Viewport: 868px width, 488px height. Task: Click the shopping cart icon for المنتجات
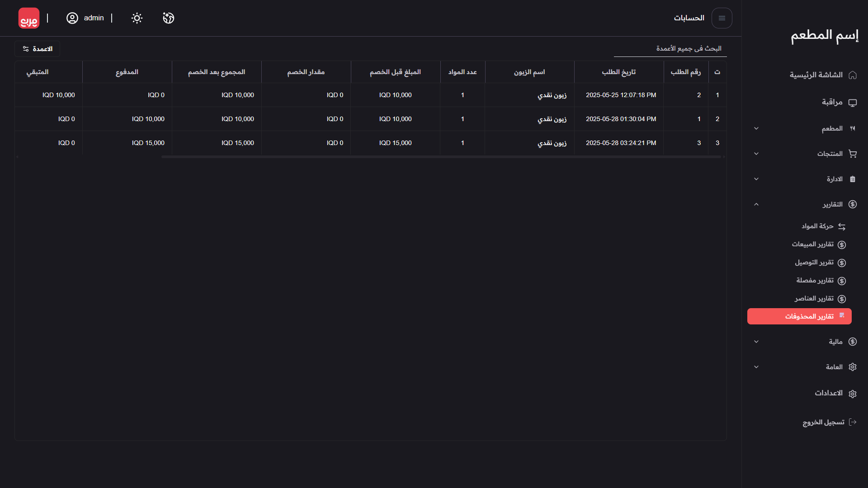click(x=853, y=154)
